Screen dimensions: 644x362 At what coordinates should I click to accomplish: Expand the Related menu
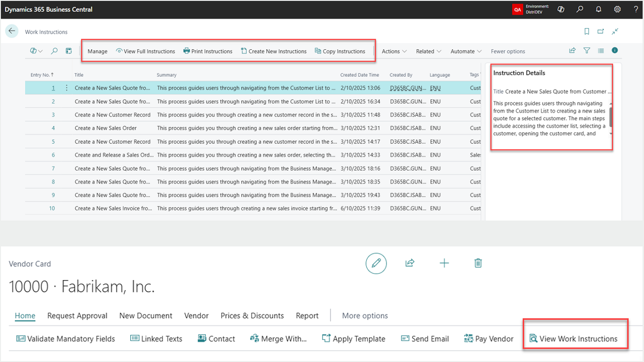(x=429, y=51)
